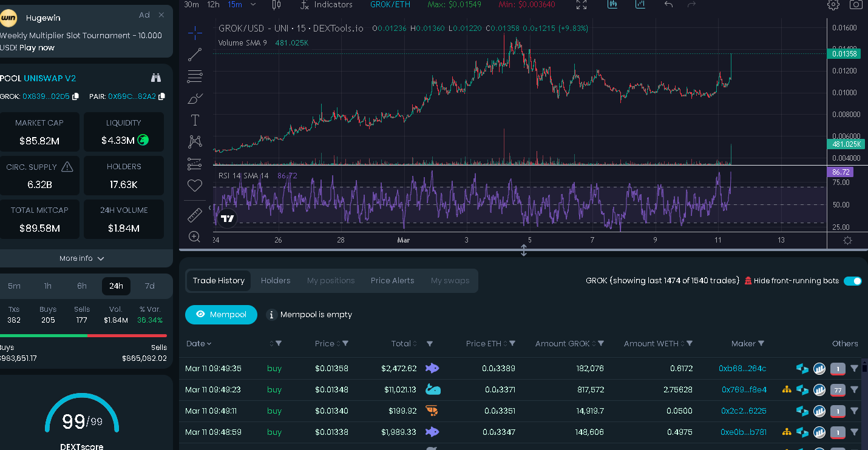Select the crosshair cursor tool
868x450 pixels.
pos(195,32)
